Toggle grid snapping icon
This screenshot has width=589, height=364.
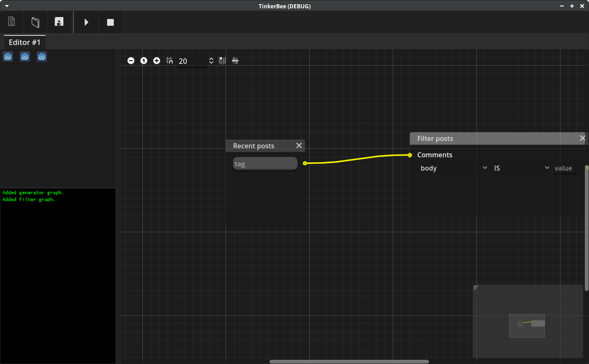pyautogui.click(x=170, y=61)
